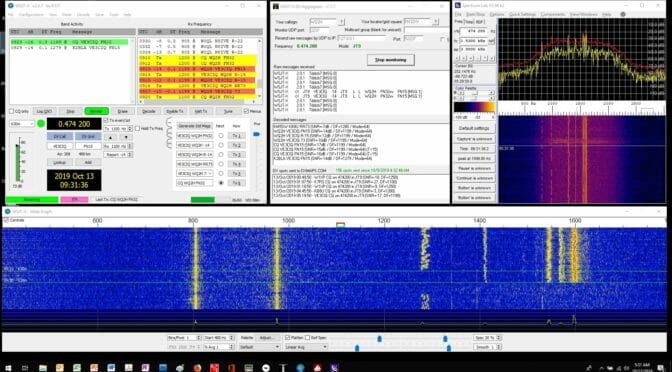Image resolution: width=672 pixels, height=372 pixels.
Task: Click the Default settings button in Spectrum Lab
Action: pos(474,129)
